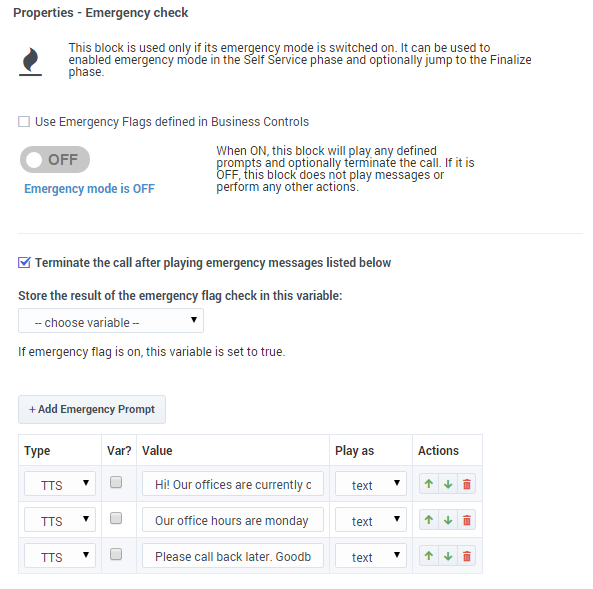Open Play as dropdown for 'Please call back' row
This screenshot has width=593, height=589.
tap(371, 556)
